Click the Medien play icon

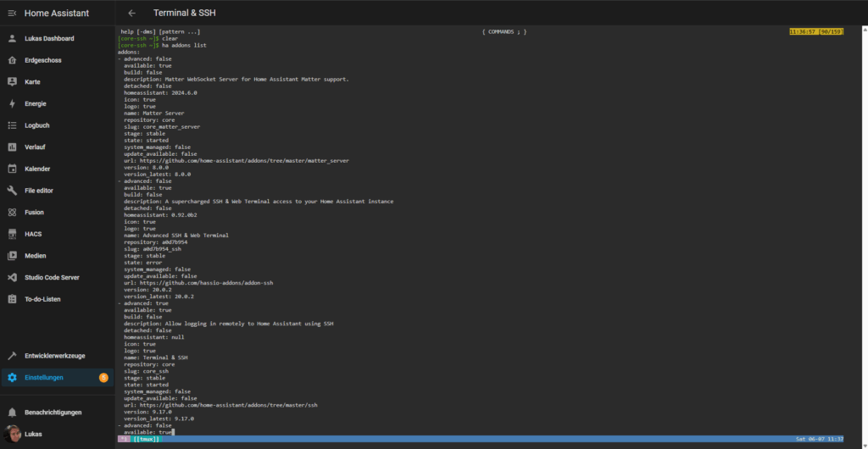[x=12, y=256]
